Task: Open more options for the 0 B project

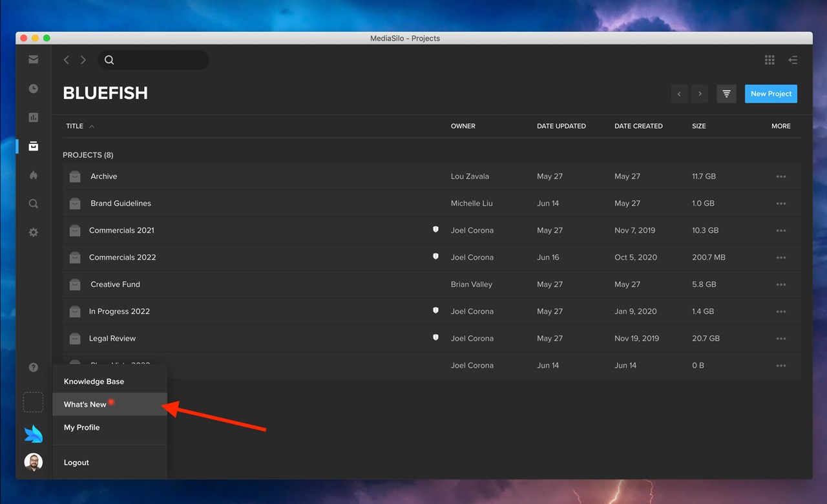Action: tap(781, 366)
